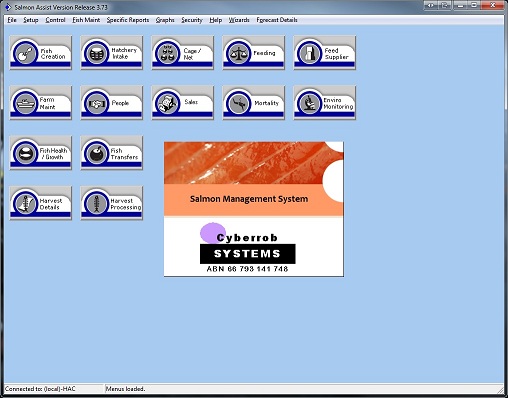Open the Wizards menu
This screenshot has height=398, width=508.
click(x=239, y=20)
